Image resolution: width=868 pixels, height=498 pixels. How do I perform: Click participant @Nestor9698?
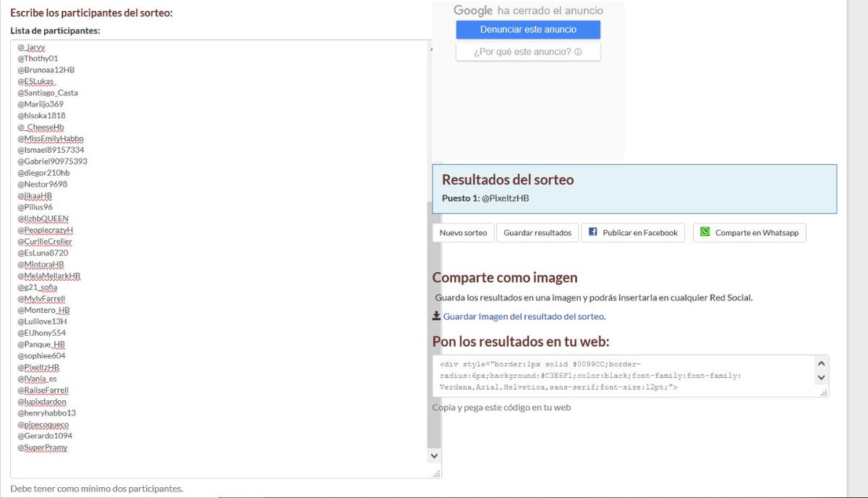pyautogui.click(x=43, y=185)
